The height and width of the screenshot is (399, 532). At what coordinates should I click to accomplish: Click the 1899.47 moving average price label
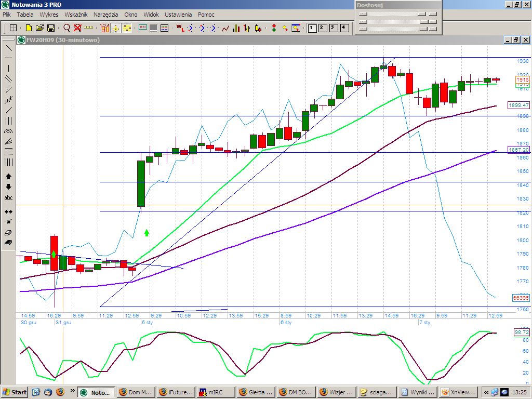519,105
